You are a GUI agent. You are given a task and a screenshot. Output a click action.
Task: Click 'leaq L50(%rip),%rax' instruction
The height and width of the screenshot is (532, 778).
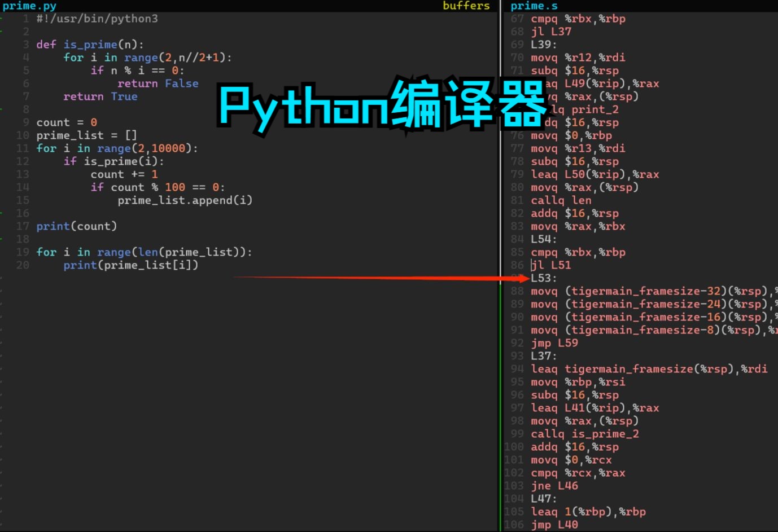click(x=595, y=174)
